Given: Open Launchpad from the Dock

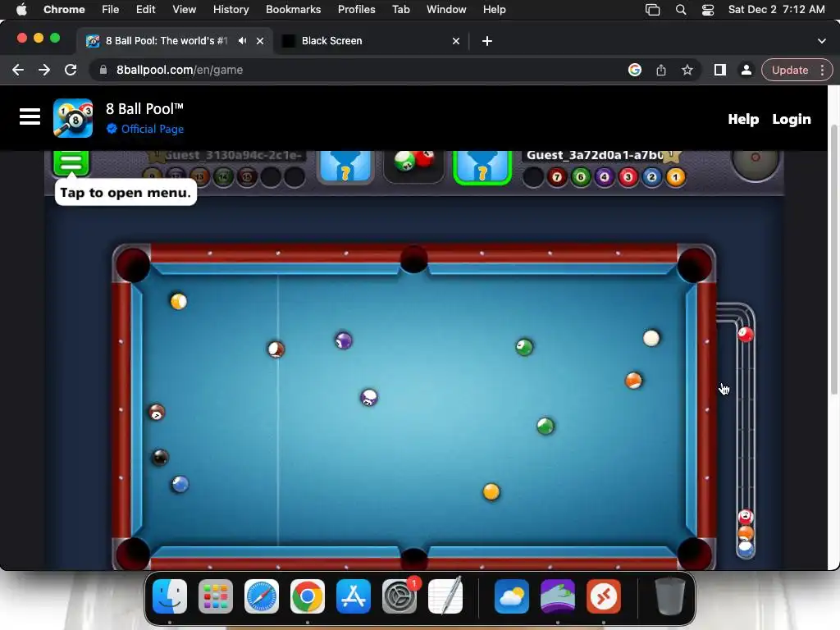Looking at the screenshot, I should click(x=216, y=596).
